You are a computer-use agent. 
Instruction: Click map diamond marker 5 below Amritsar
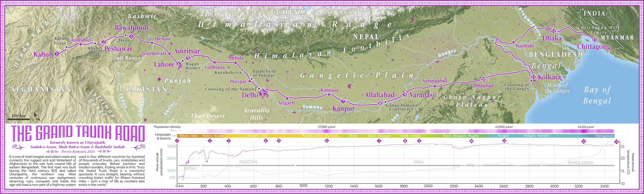click(x=188, y=58)
